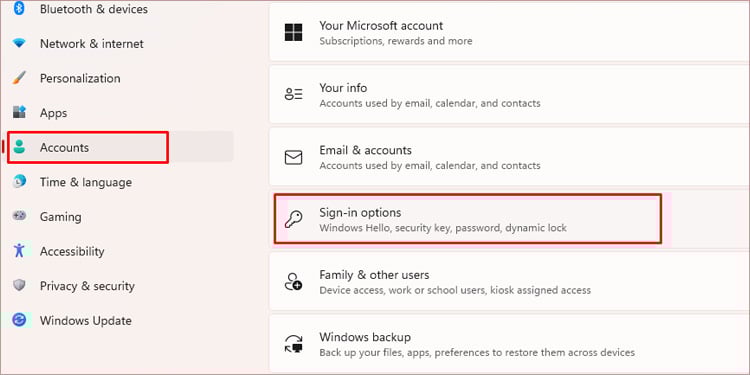This screenshot has width=750, height=375.
Task: Open the Your info page
Action: (x=509, y=95)
